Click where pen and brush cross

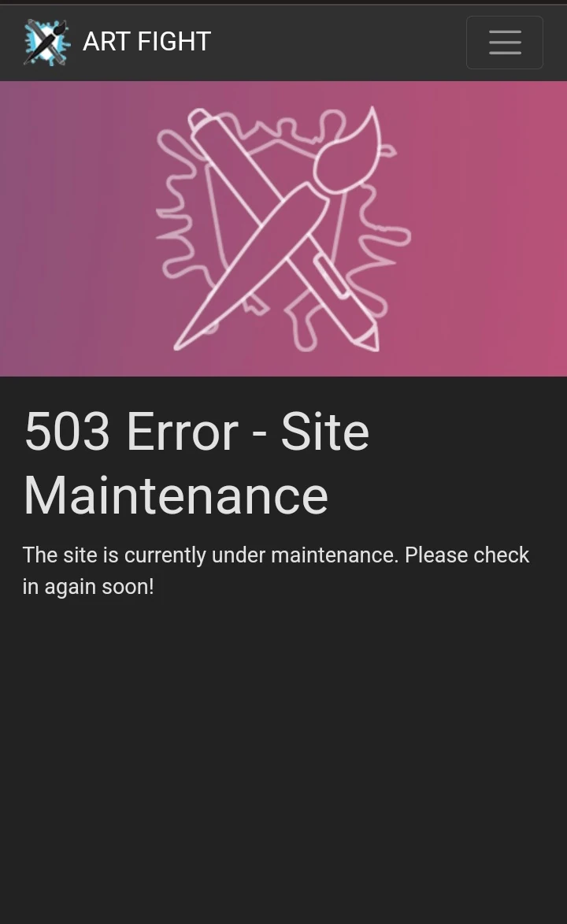[x=273, y=240]
